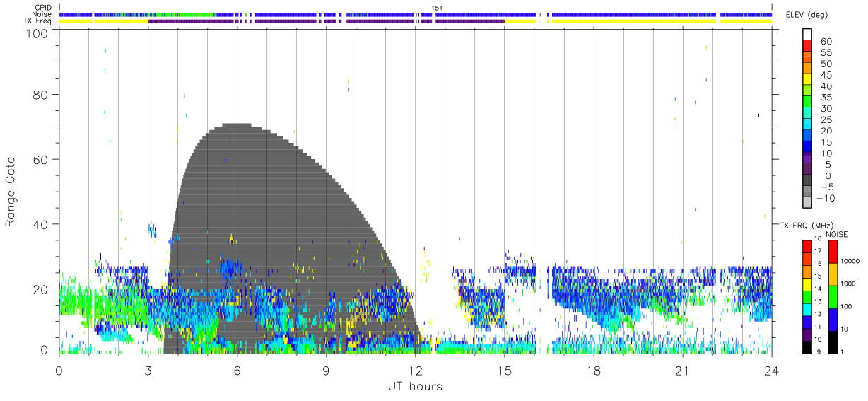Image resolution: width=868 pixels, height=401 pixels.
Task: Click x-axis tick label "21"
Action: pos(682,371)
